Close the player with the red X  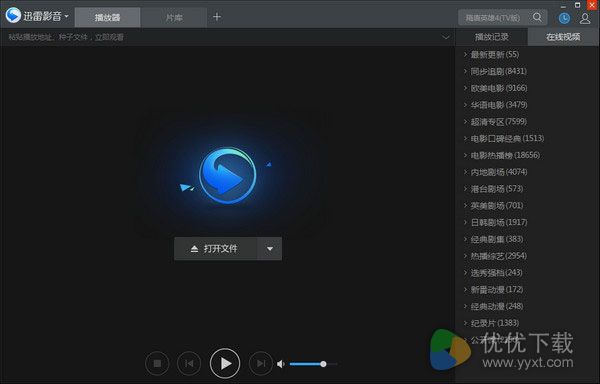point(592,5)
